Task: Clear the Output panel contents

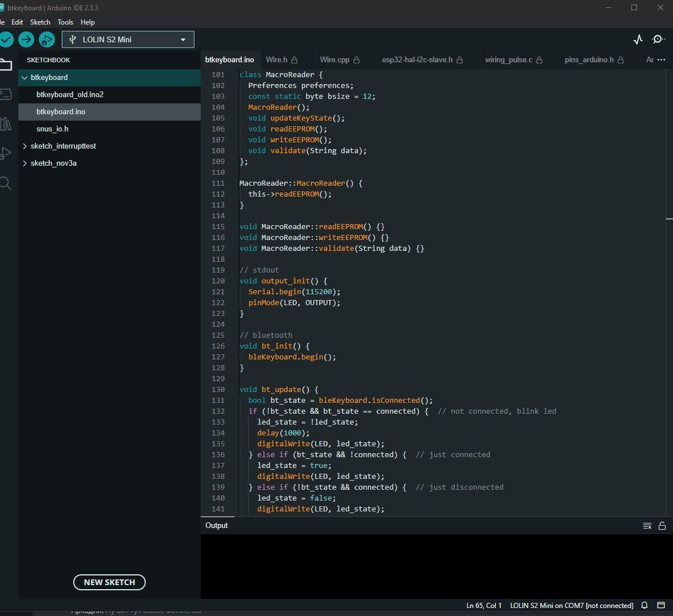Action: pos(647,526)
